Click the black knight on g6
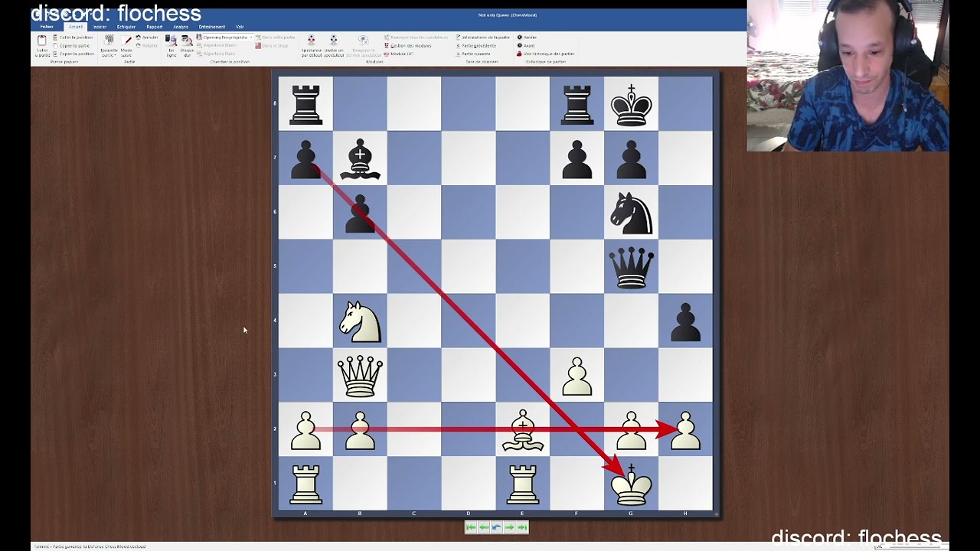The width and height of the screenshot is (980, 551). [x=631, y=213]
